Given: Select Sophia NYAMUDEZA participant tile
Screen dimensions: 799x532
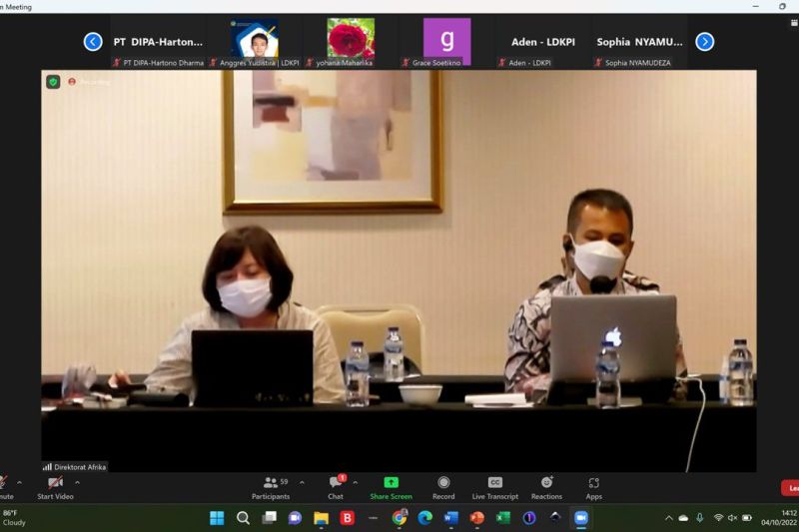Looking at the screenshot, I should (639, 42).
